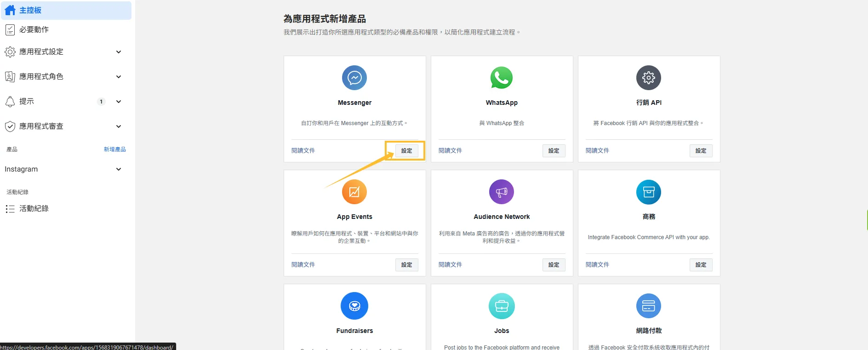Click the 為應用程式新增產品 heading
The height and width of the screenshot is (350, 868).
click(x=325, y=19)
